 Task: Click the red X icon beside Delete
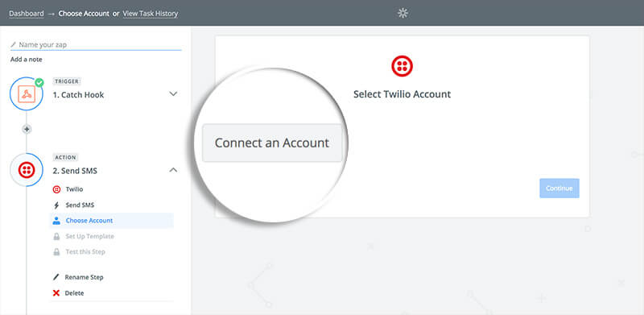pos(56,293)
